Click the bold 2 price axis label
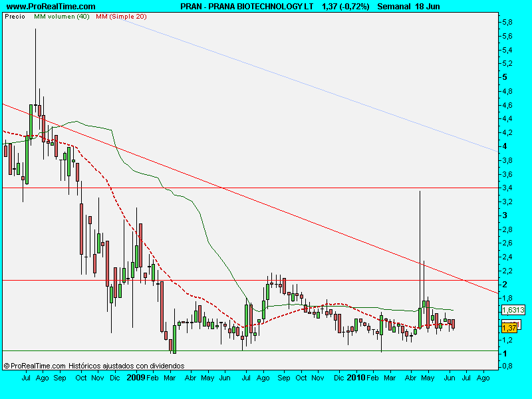 click(505, 285)
